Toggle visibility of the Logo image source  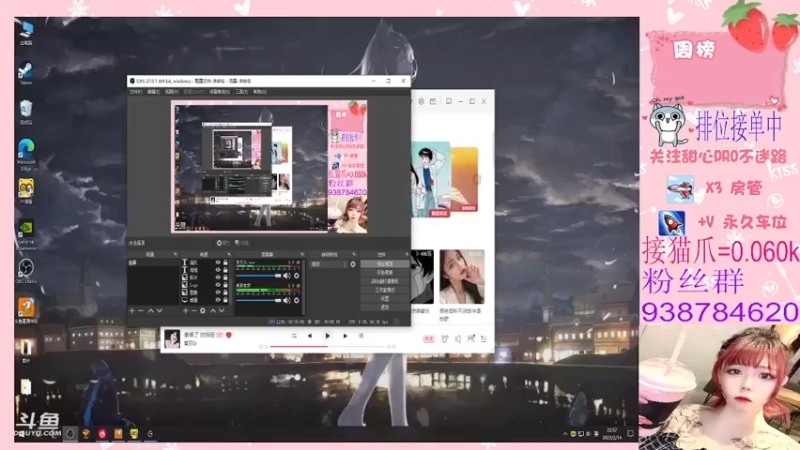(218, 285)
